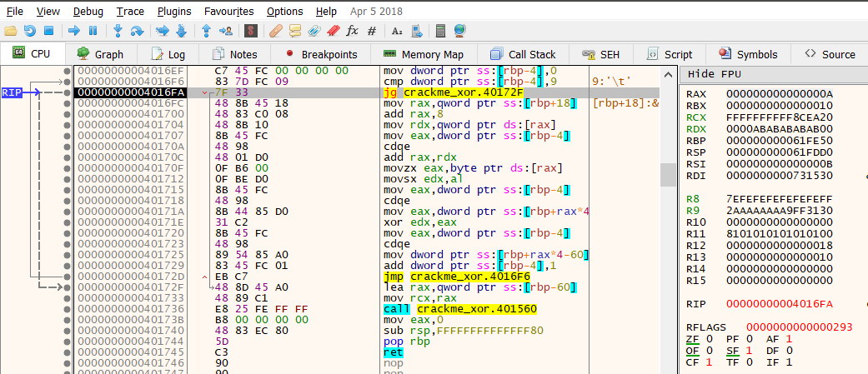Restart the debugged program
This screenshot has width=868, height=374.
pos(30,31)
